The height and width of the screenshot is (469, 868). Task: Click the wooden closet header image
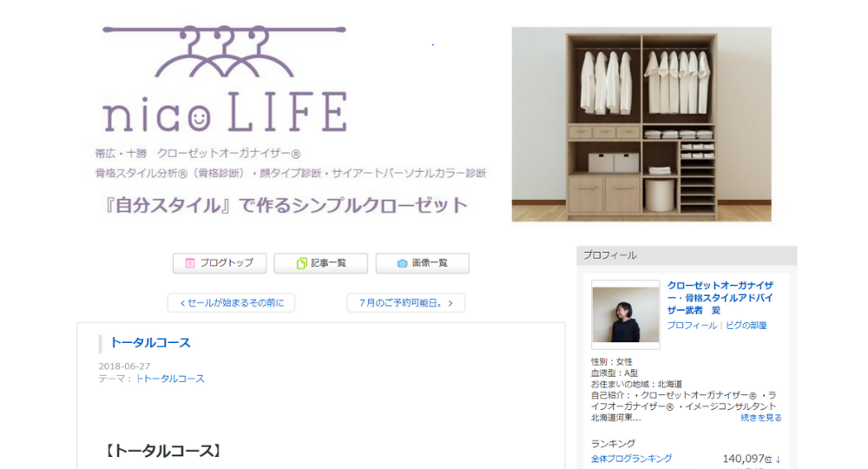click(x=641, y=124)
